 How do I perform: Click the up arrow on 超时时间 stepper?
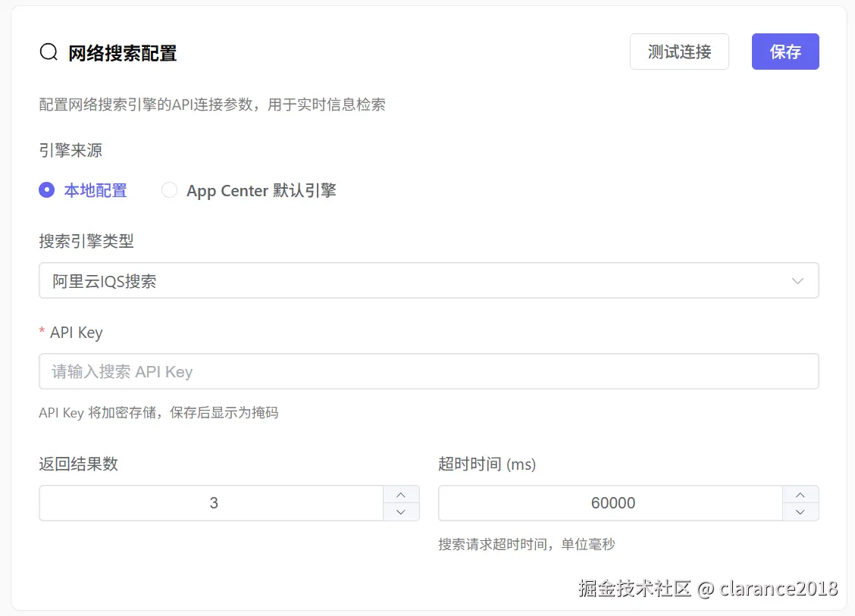point(800,495)
